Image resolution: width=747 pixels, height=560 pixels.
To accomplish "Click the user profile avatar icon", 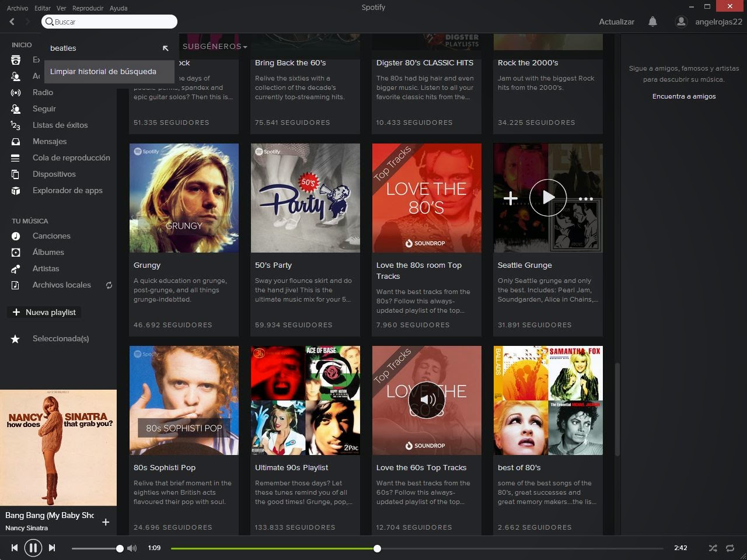I will (680, 22).
